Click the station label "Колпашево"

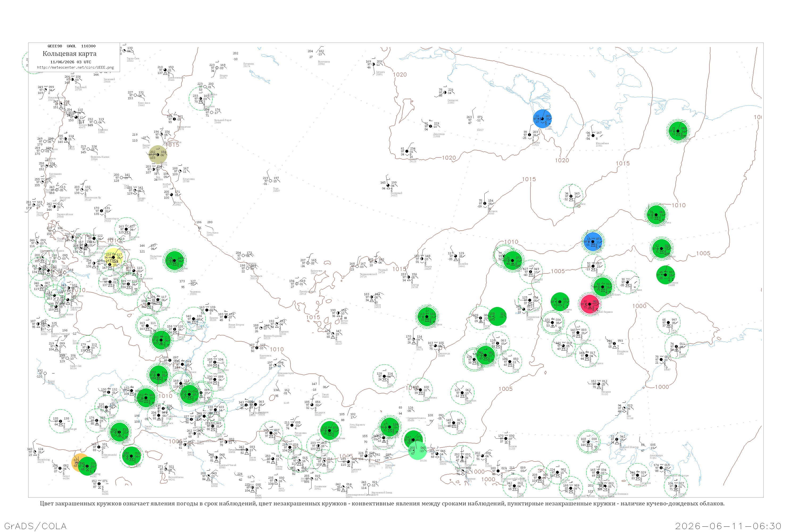click(55, 174)
